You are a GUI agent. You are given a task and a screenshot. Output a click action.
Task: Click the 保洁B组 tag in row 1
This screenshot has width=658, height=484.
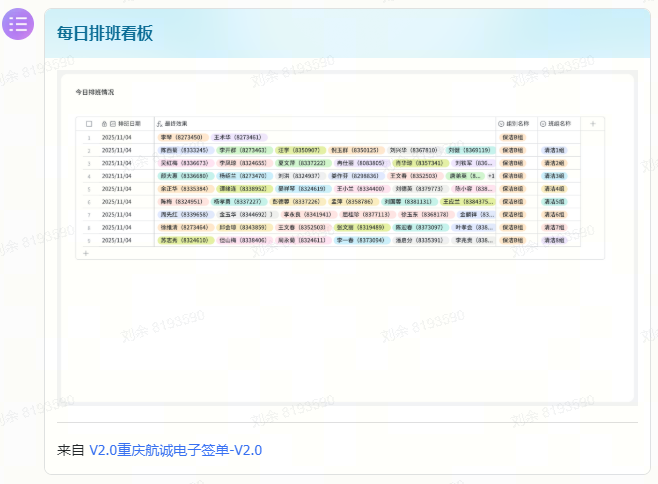[512, 137]
